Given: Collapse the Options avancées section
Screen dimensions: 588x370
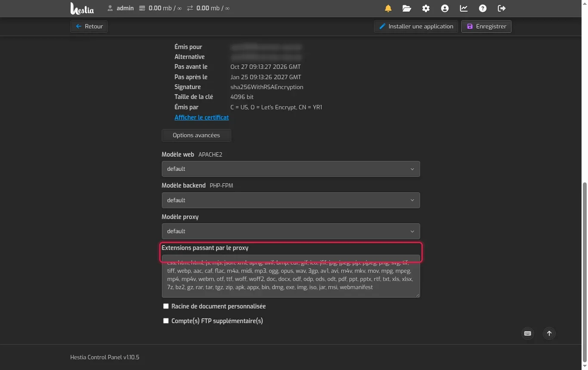Looking at the screenshot, I should coord(196,135).
